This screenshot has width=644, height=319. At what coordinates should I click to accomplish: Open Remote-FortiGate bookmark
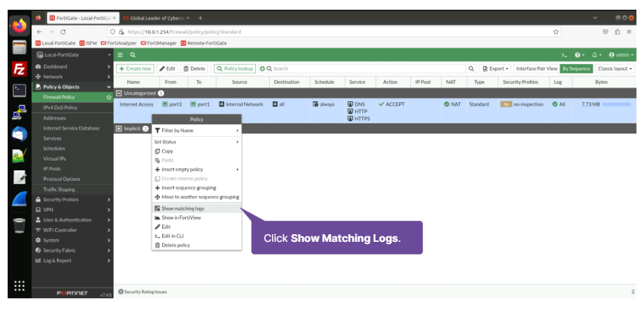point(204,43)
